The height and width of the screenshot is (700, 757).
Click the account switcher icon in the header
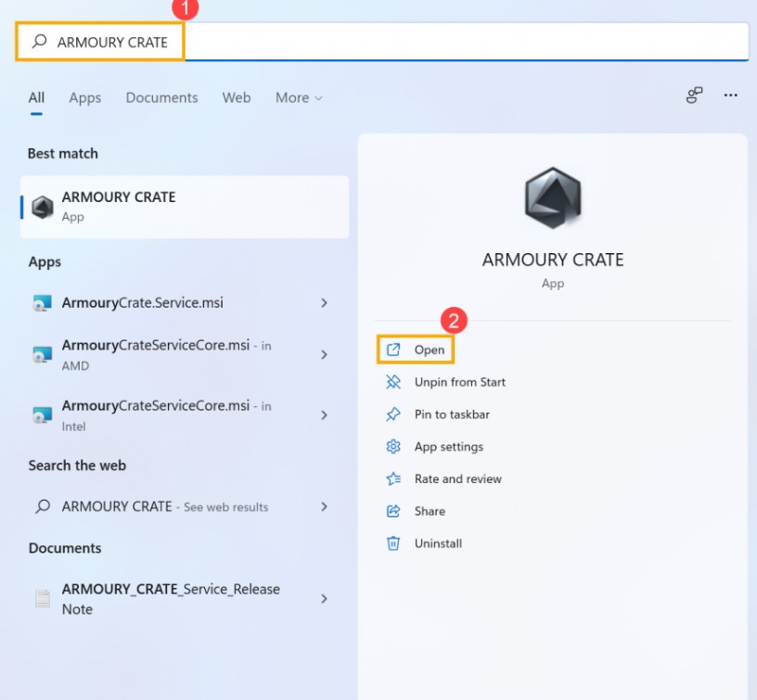[694, 95]
